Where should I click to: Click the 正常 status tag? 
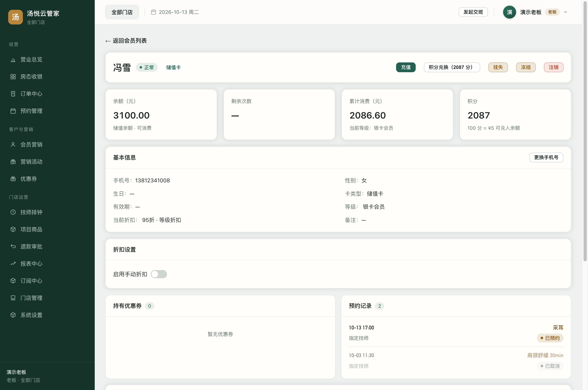pos(147,67)
